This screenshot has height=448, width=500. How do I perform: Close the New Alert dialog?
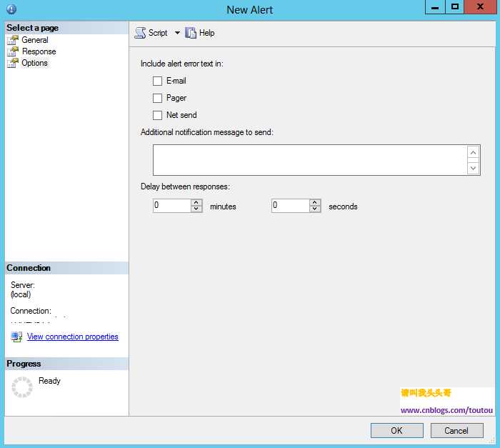[x=480, y=7]
